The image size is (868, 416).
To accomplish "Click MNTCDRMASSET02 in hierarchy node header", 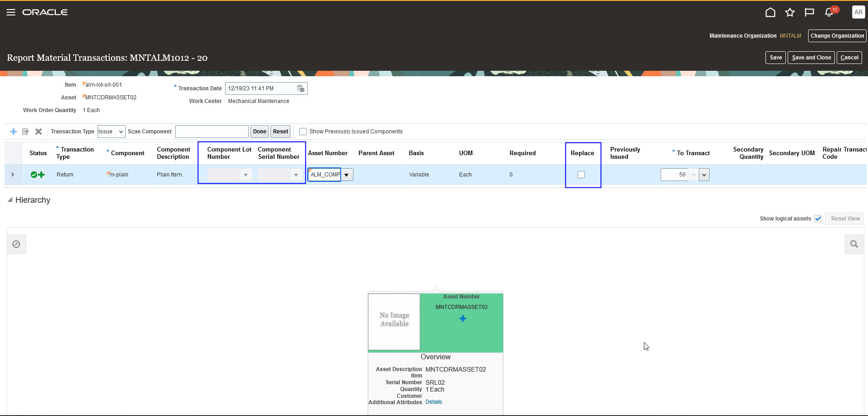I will click(461, 307).
